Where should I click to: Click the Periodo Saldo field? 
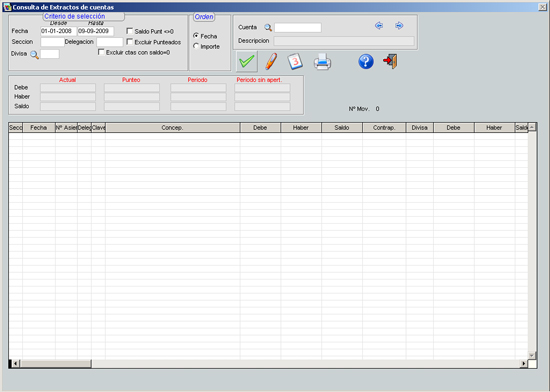(x=198, y=106)
